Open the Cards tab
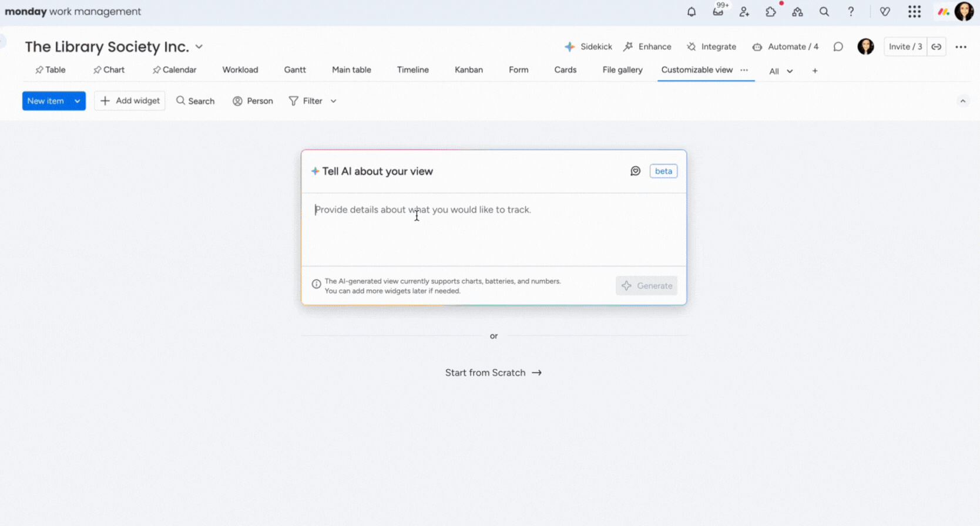 pos(565,70)
